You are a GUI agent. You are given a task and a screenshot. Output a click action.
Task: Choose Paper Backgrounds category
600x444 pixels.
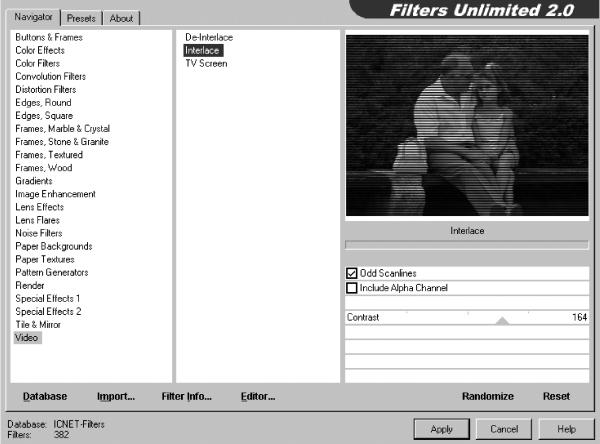tap(54, 246)
